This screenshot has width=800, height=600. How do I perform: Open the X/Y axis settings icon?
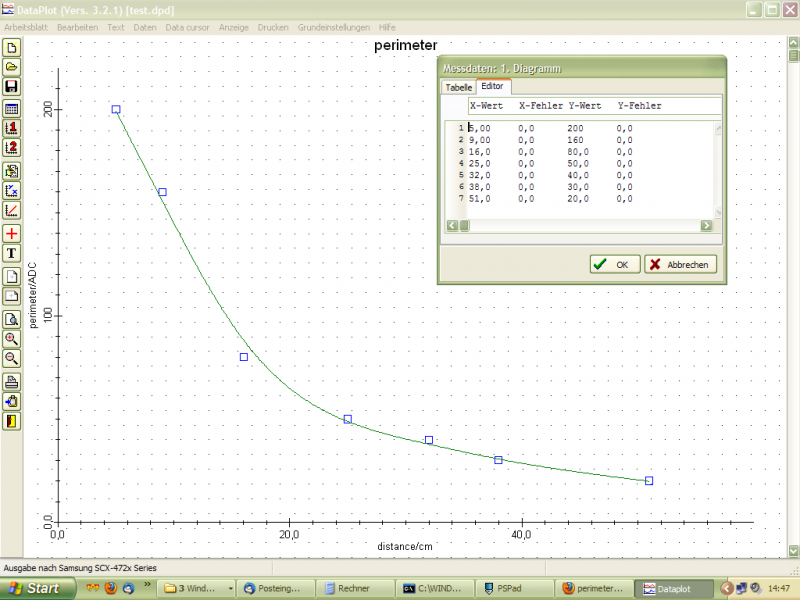(x=11, y=191)
